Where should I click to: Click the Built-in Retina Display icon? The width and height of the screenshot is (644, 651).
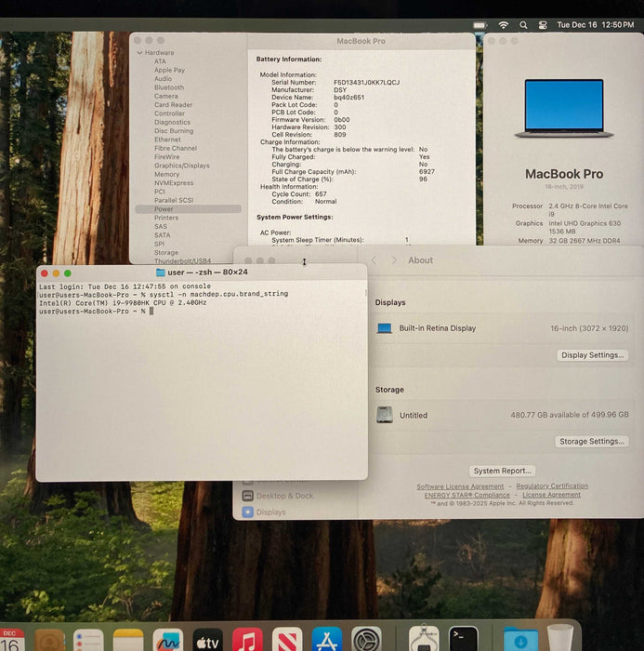click(384, 328)
